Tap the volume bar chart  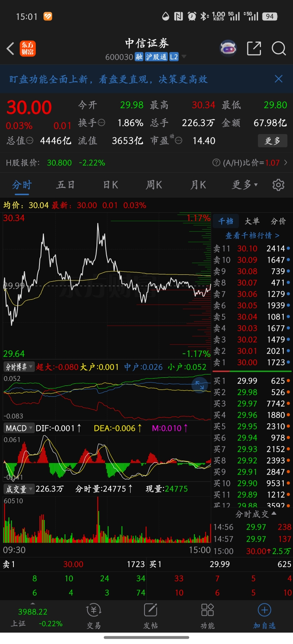pos(107,520)
